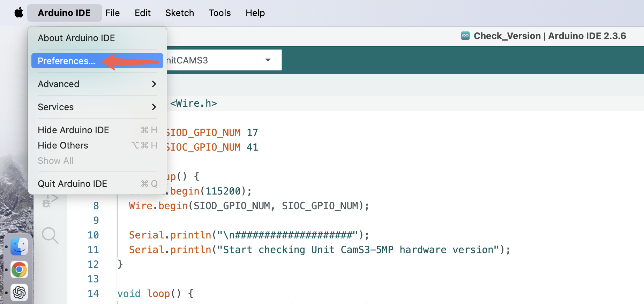Open the Help menu
This screenshot has width=644, height=304.
point(255,13)
